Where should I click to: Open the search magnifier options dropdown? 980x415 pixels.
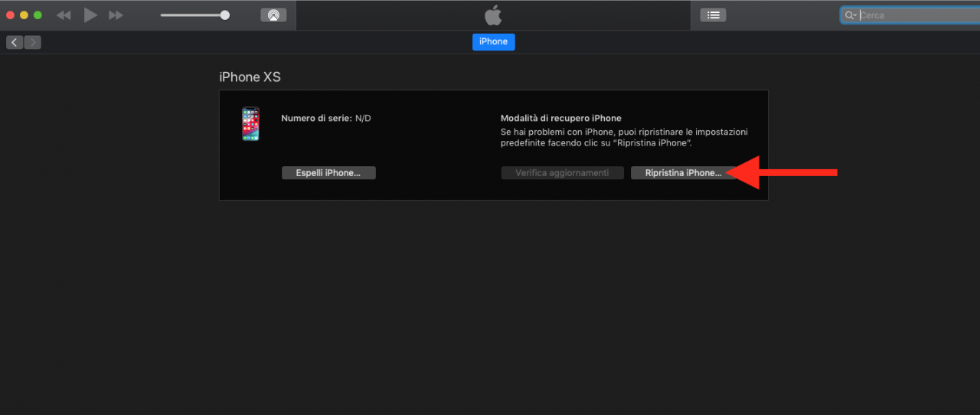851,15
